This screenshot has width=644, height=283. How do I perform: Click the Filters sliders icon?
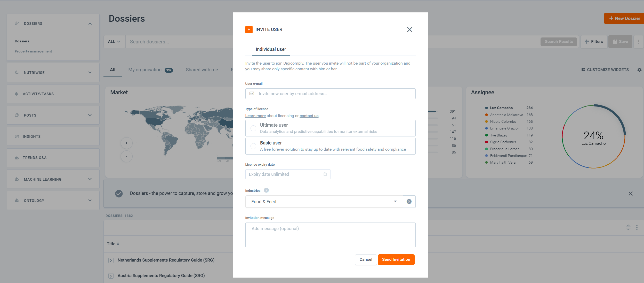(587, 42)
